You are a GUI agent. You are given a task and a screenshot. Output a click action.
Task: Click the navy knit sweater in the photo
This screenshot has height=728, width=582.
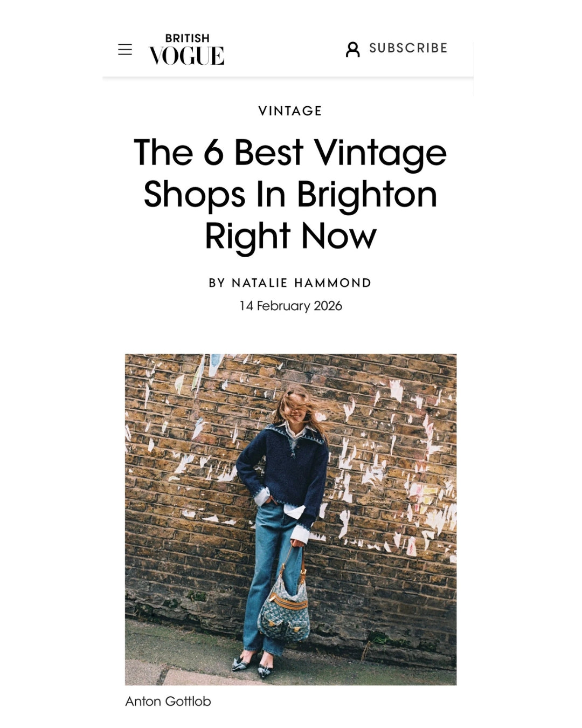[283, 469]
